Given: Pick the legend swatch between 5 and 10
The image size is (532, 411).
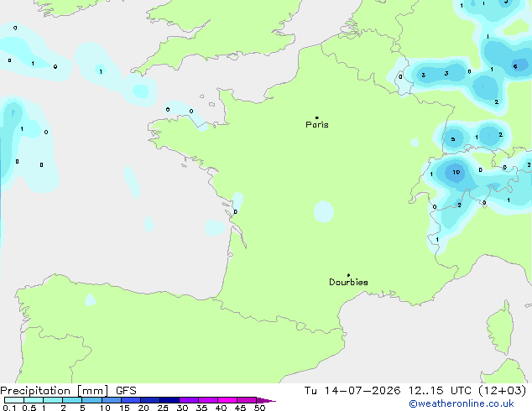Looking at the screenshot, I should (x=91, y=400).
